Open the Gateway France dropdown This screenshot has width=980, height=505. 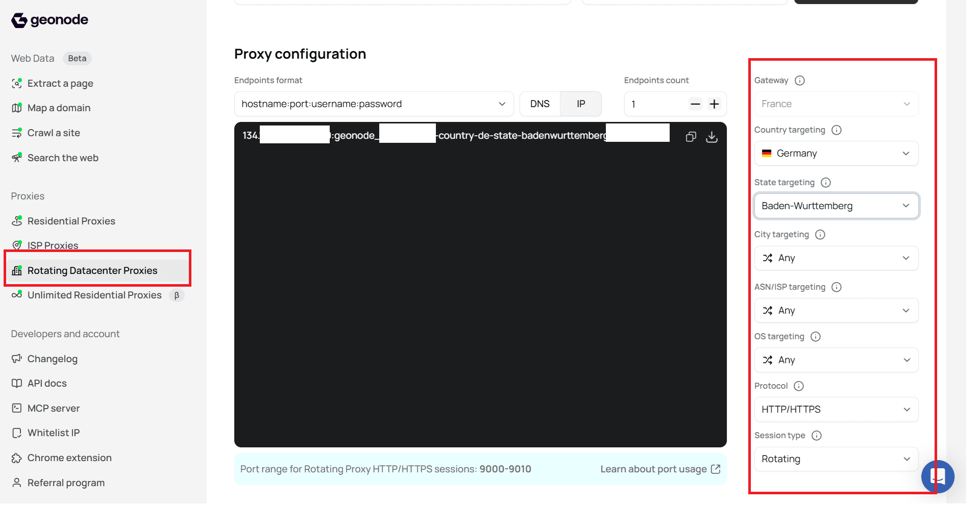836,104
